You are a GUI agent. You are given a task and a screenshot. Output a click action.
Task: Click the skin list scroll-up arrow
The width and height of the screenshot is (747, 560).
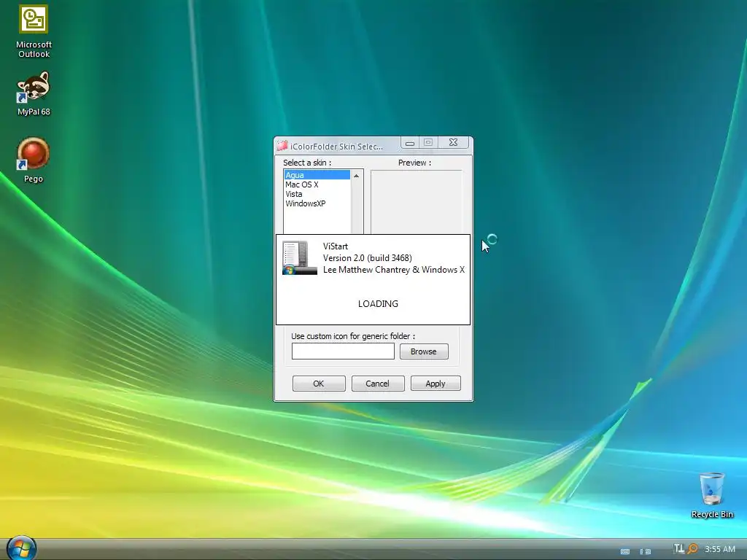[356, 176]
